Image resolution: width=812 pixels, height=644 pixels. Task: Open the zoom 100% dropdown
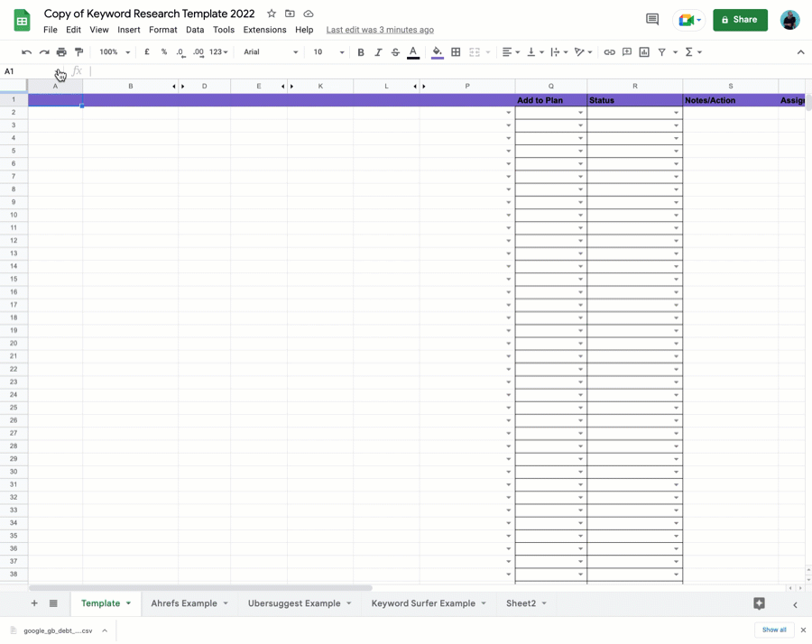(115, 52)
